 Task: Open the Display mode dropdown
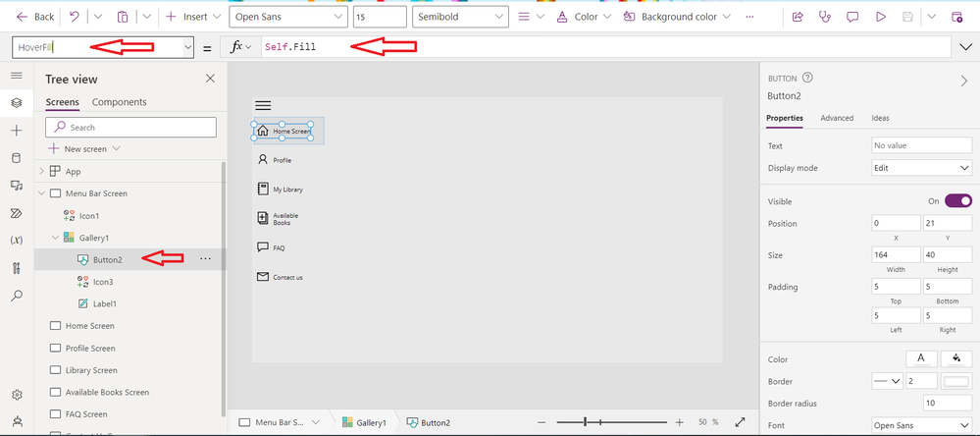[x=921, y=168]
